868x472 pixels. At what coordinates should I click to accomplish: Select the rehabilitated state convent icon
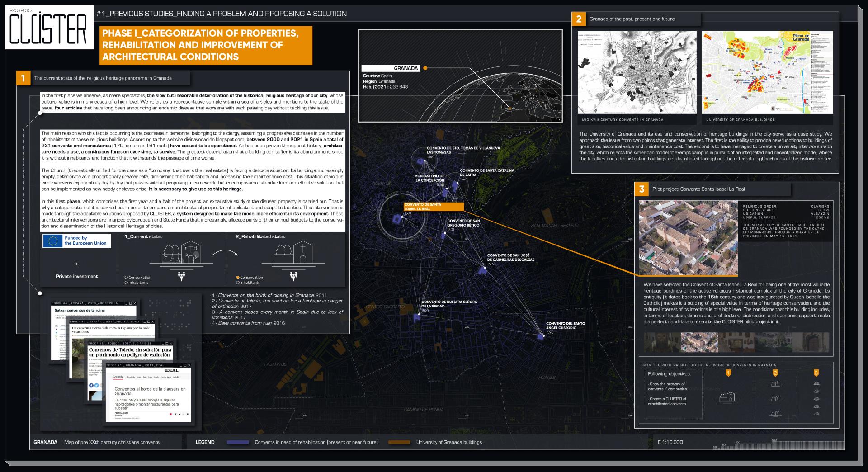293,254
